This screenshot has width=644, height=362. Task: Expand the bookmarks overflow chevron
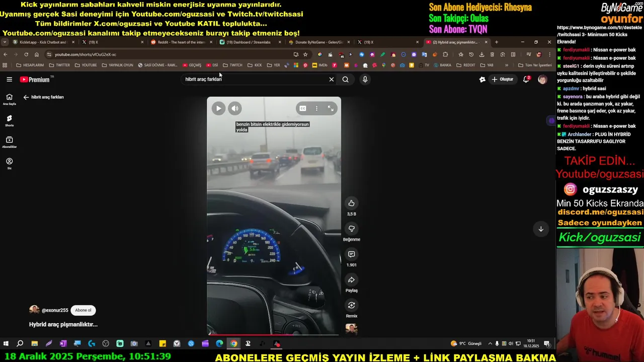[x=507, y=65]
